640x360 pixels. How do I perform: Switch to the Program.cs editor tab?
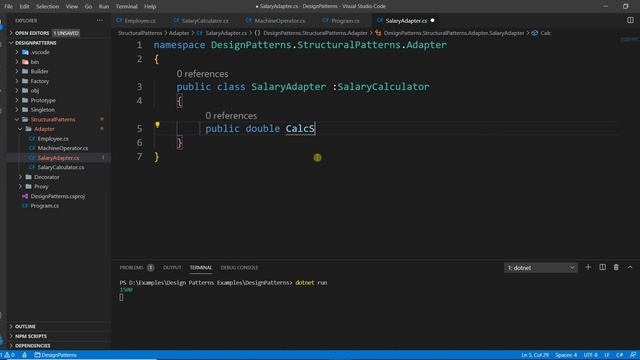[x=345, y=20]
